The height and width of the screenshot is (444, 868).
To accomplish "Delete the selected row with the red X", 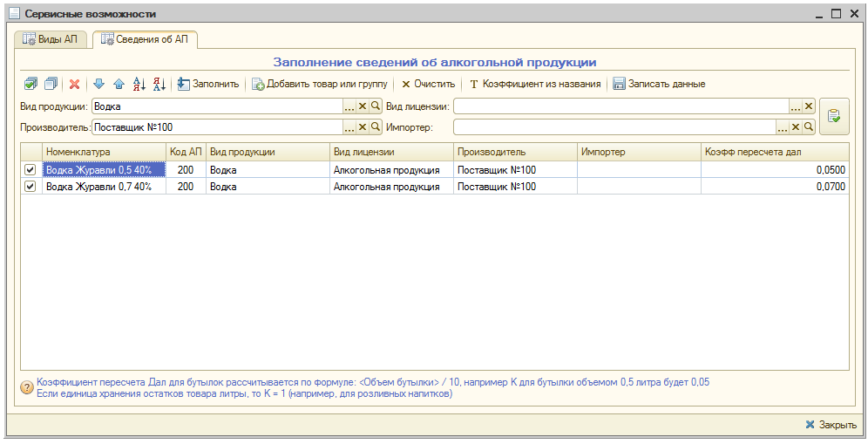I will point(75,84).
